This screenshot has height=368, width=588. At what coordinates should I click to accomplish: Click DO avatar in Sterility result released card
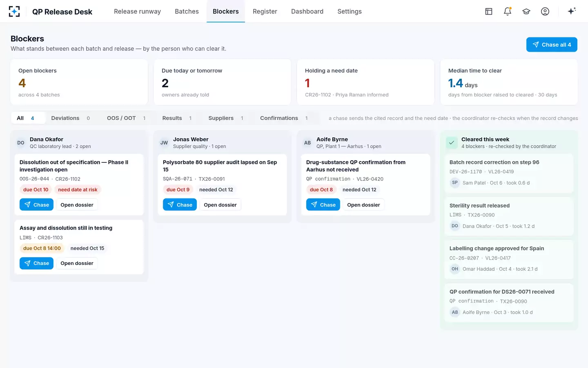click(455, 226)
